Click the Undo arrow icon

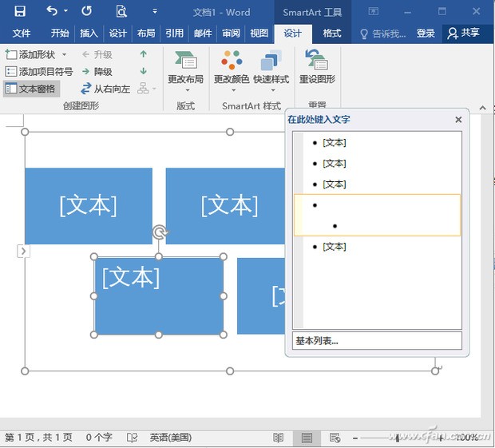(52, 11)
